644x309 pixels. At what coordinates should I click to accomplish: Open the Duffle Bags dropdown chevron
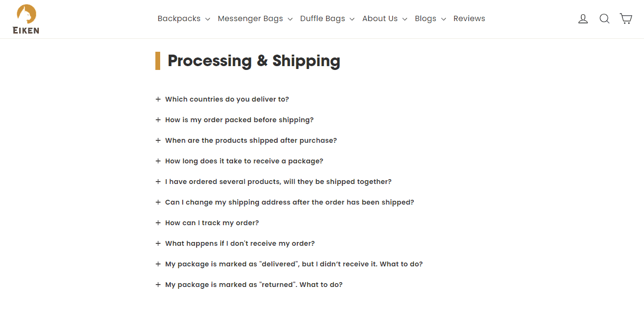click(352, 19)
